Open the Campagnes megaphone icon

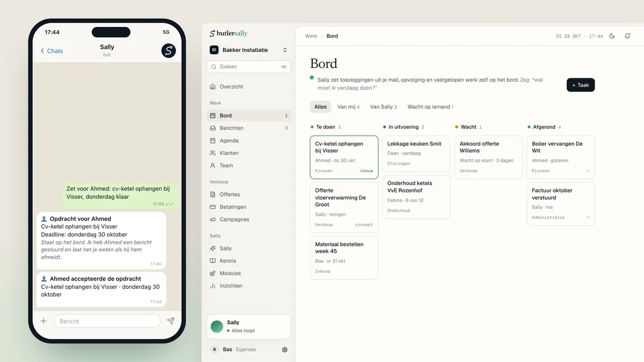(x=213, y=219)
